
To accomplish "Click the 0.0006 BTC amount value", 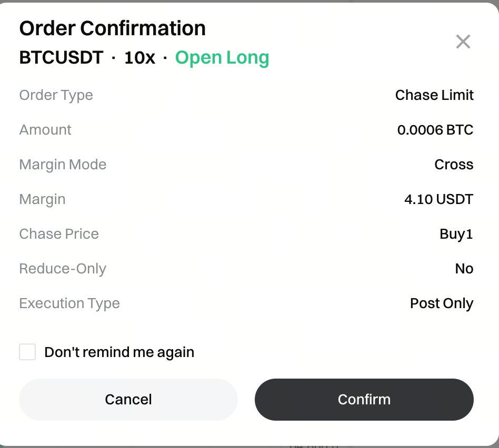I will tap(435, 130).
